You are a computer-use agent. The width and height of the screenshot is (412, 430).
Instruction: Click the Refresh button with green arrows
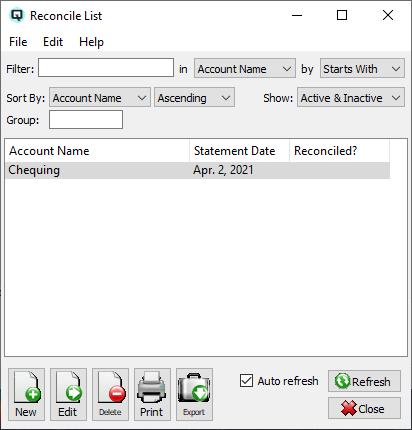click(364, 381)
